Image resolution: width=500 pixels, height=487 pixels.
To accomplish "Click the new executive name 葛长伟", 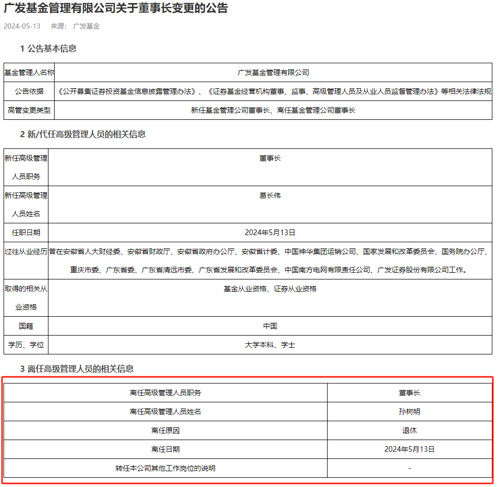I will pyautogui.click(x=270, y=196).
